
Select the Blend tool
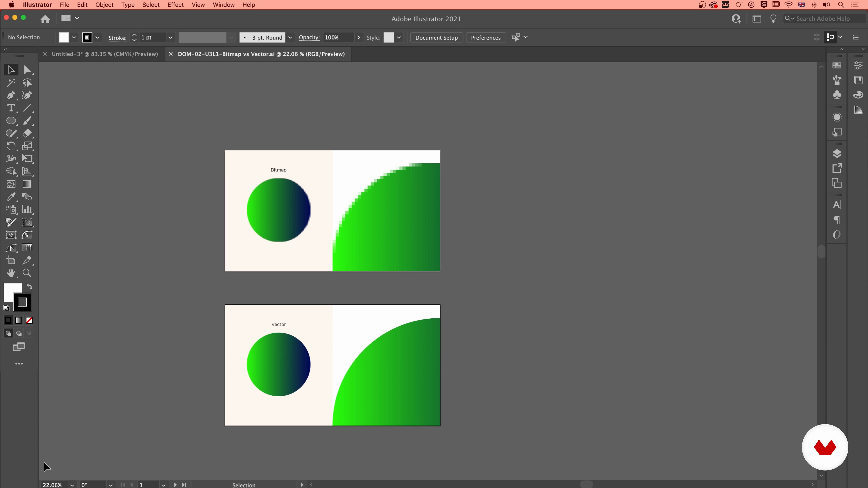(27, 197)
